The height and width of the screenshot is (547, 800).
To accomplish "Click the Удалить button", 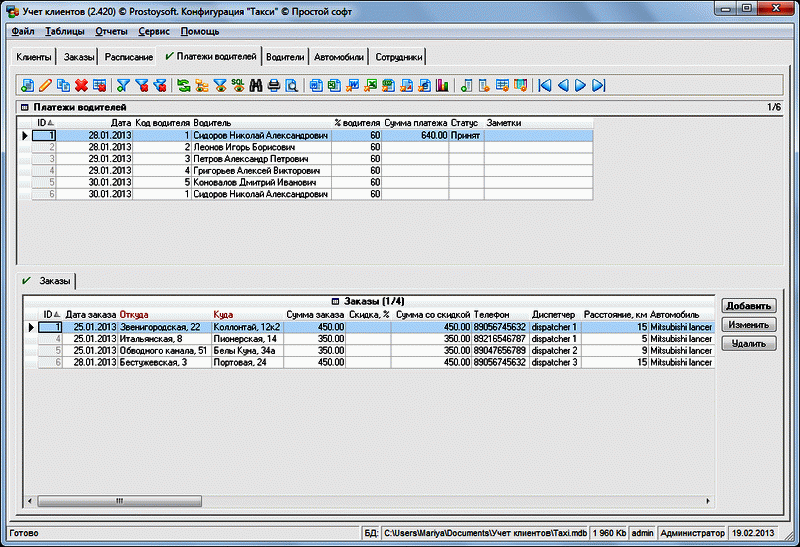I will click(x=748, y=344).
